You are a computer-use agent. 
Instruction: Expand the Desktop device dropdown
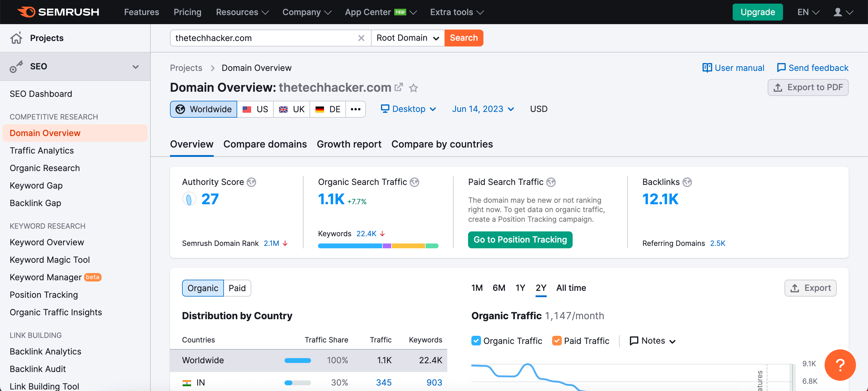point(408,109)
